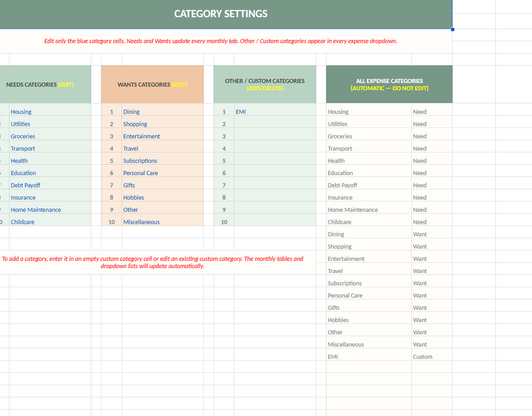The height and width of the screenshot is (416, 532).
Task: Click the NEEDS CATEGORIES header
Action: (x=46, y=85)
